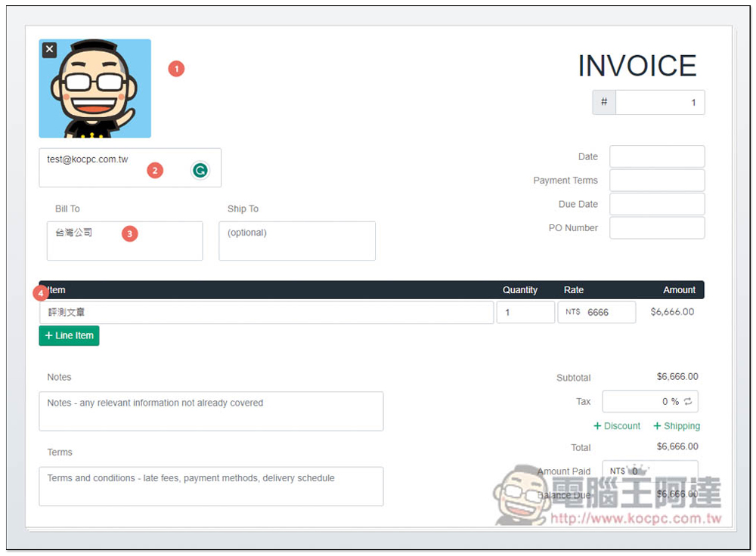Open the Date field

click(657, 156)
